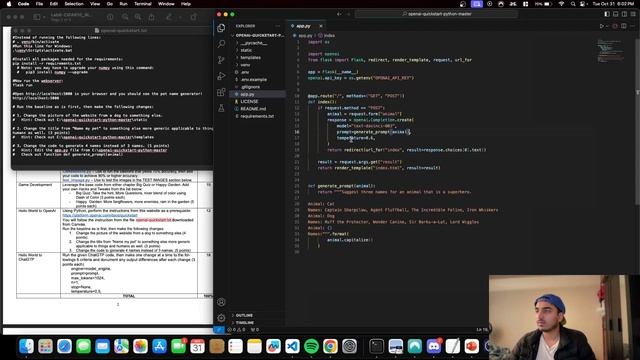
Task: Open the Run and Debug view
Action: point(221,76)
